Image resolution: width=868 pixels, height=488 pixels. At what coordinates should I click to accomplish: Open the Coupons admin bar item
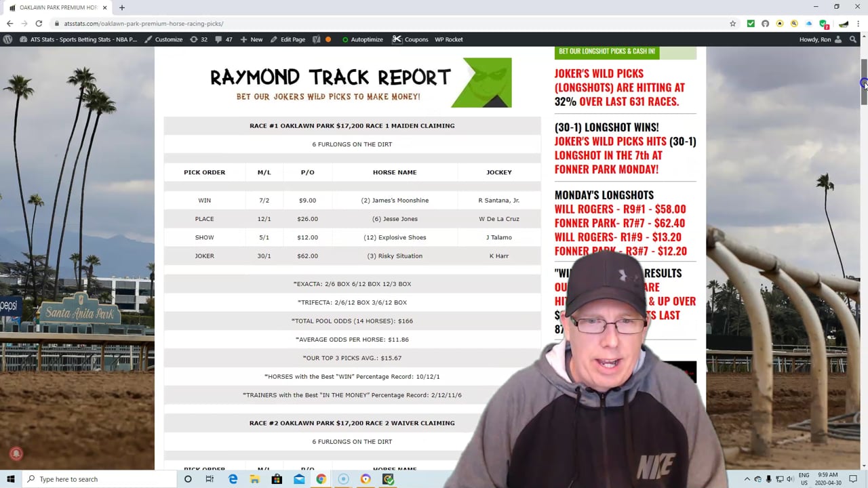click(x=410, y=39)
